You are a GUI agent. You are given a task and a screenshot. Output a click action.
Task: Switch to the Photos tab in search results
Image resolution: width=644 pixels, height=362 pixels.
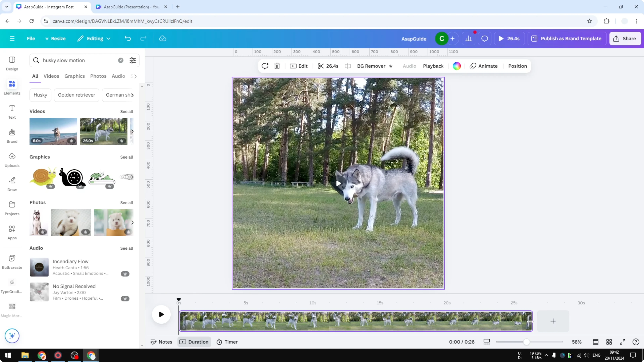(x=98, y=76)
